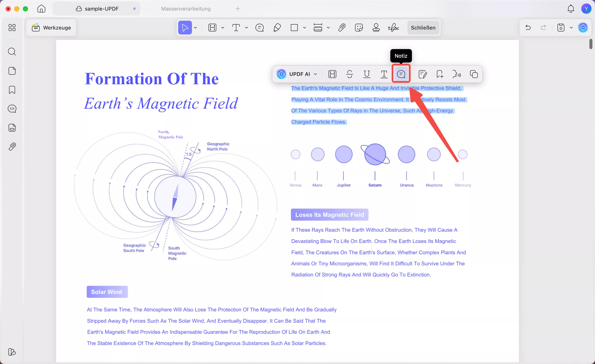This screenshot has width=595, height=364.
Task: Highlight selected text via floating toolbar
Action: point(333,74)
